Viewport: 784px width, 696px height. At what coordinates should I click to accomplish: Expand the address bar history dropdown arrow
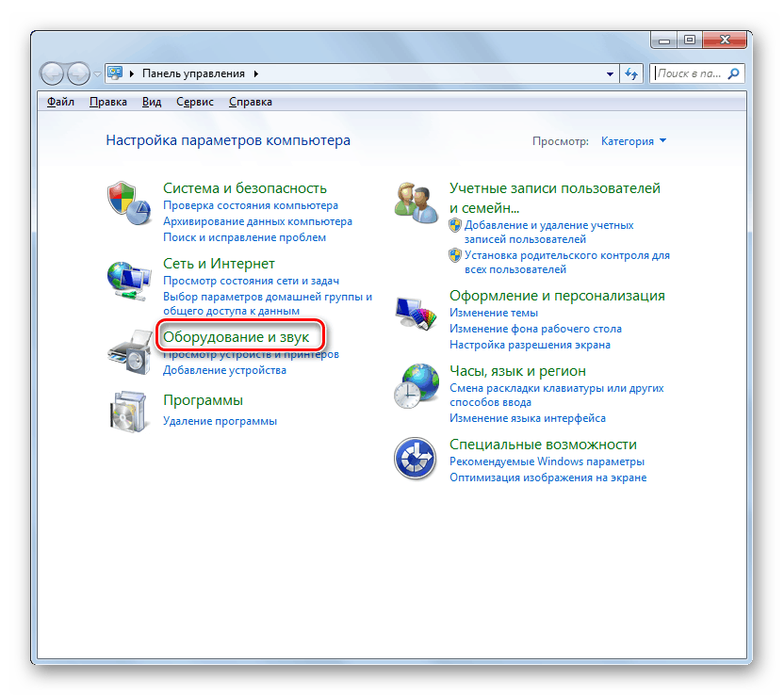[610, 73]
